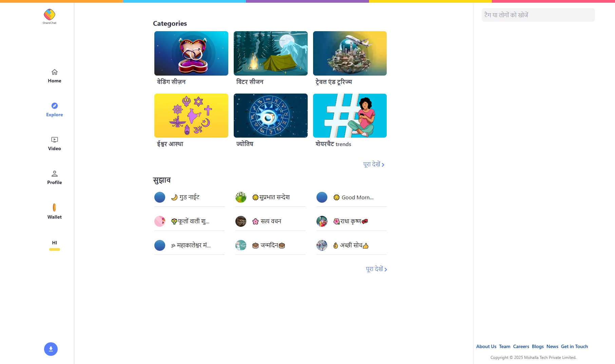Open the शेयरचैट trends category icon
Image resolution: width=615 pixels, height=364 pixels.
pyautogui.click(x=350, y=116)
